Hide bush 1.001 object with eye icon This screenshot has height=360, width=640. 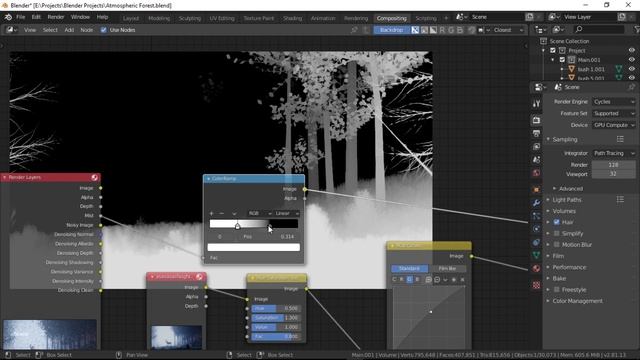[x=632, y=69]
